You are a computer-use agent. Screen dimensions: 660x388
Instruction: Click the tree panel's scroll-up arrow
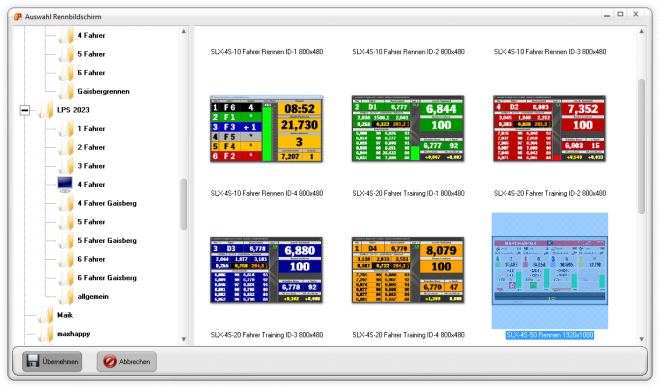pos(184,32)
